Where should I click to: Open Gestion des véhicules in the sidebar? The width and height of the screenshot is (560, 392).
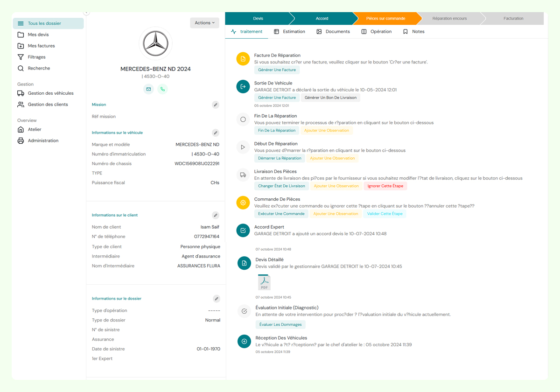click(x=50, y=93)
